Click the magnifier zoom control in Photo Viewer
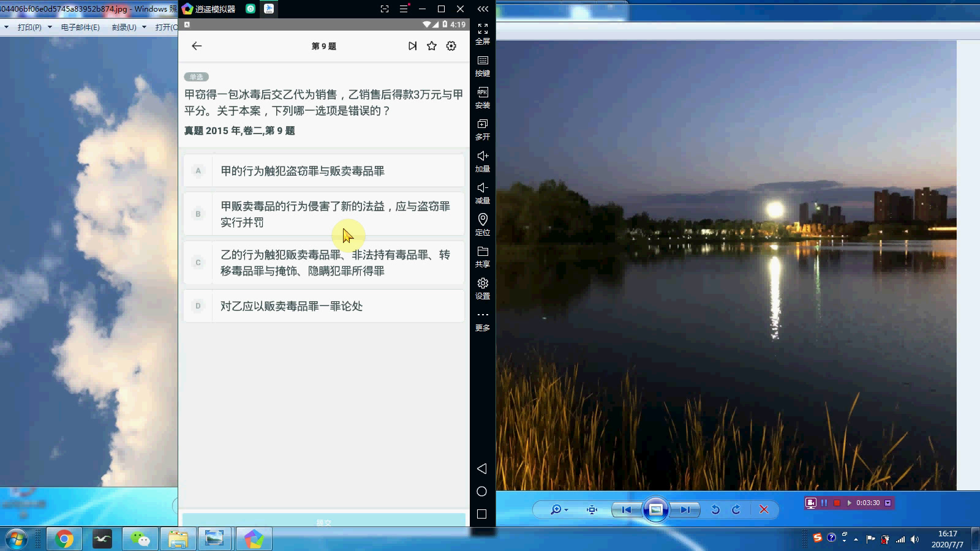This screenshot has height=551, width=980. (x=559, y=509)
